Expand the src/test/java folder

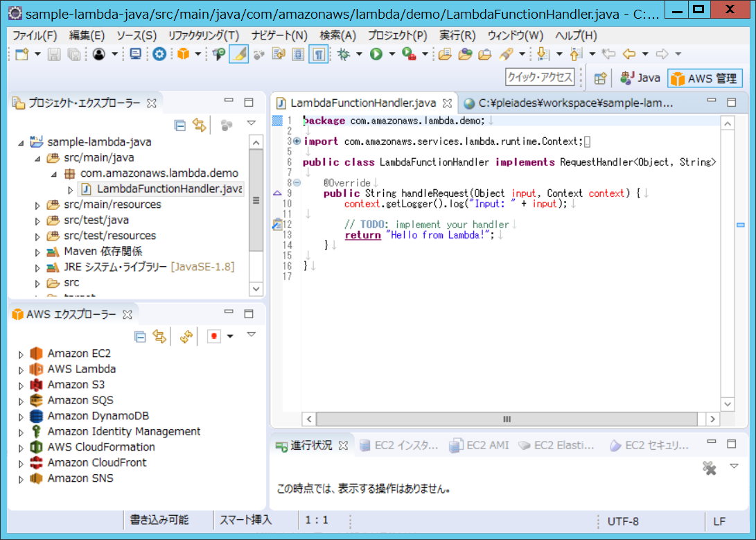(37, 221)
